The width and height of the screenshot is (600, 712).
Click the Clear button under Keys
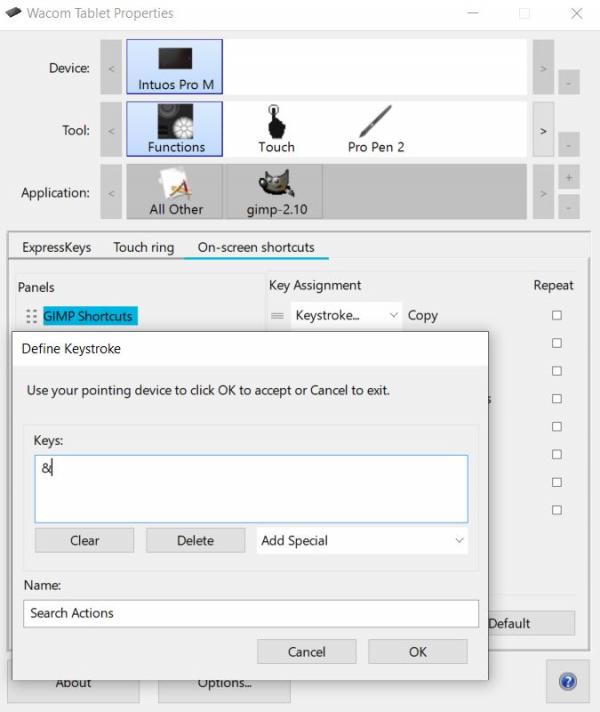point(84,540)
